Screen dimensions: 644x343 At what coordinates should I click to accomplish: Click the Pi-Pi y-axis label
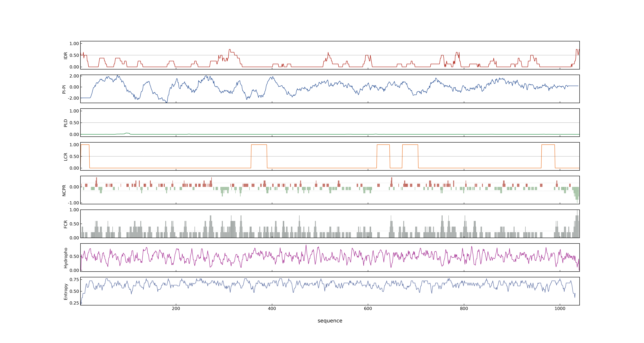pyautogui.click(x=64, y=89)
